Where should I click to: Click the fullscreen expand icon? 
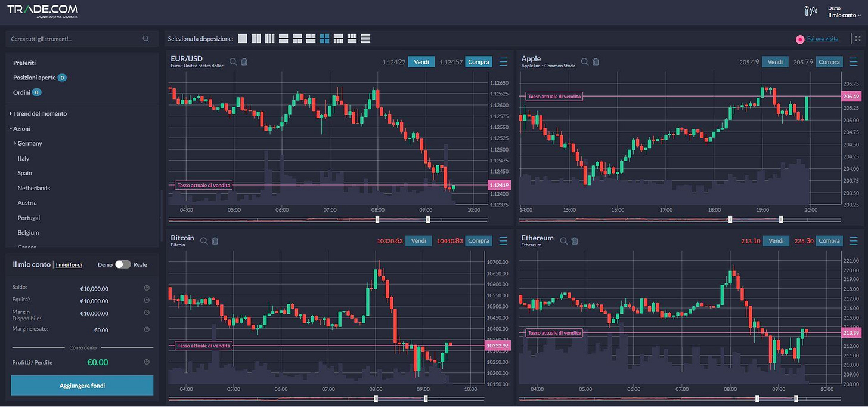point(857,39)
